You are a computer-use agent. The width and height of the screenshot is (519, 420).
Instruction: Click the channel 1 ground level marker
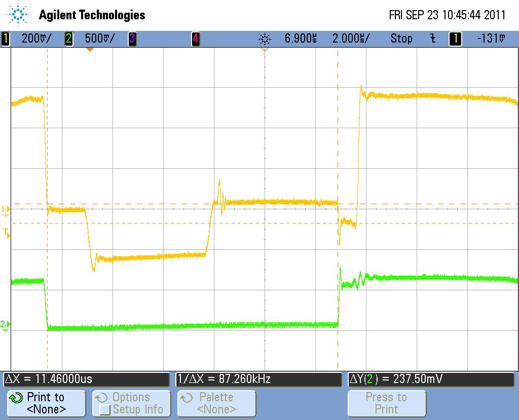[6, 210]
